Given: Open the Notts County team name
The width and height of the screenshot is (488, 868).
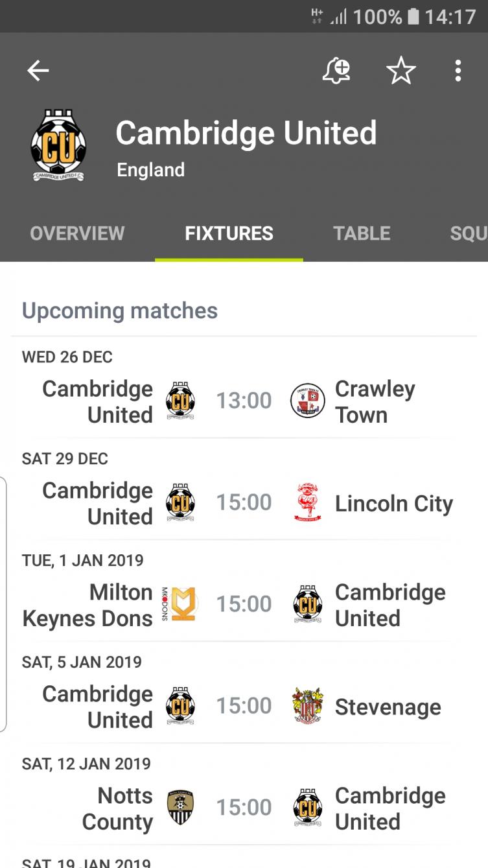Looking at the screenshot, I should click(117, 809).
